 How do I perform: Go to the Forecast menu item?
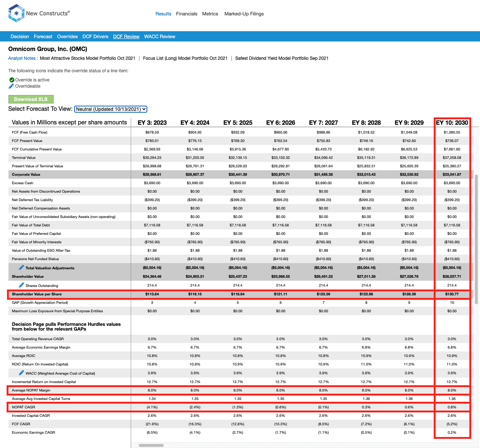43,37
